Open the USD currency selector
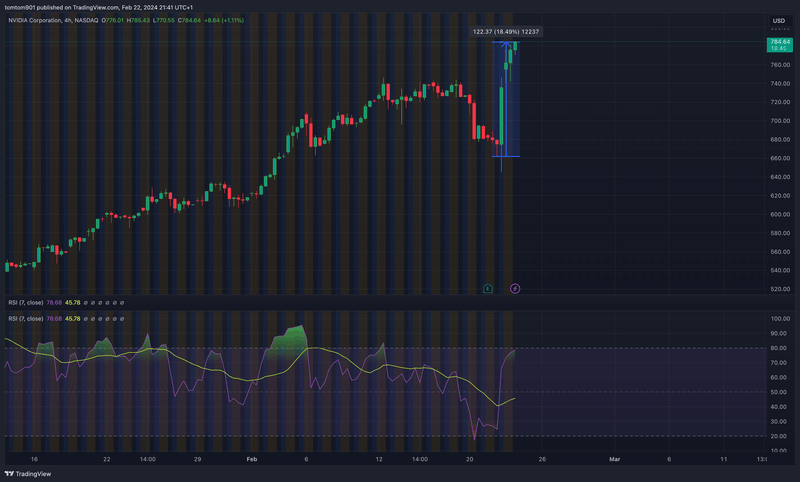800x482 pixels. pyautogui.click(x=779, y=21)
